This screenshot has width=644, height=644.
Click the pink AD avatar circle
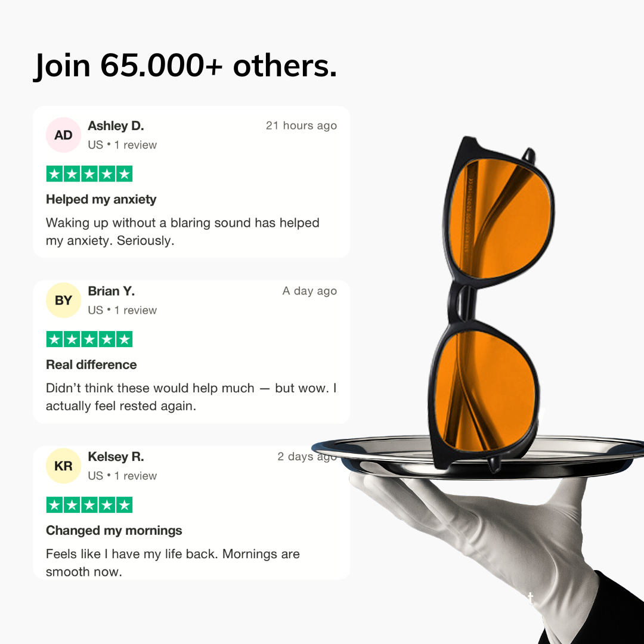tap(63, 135)
